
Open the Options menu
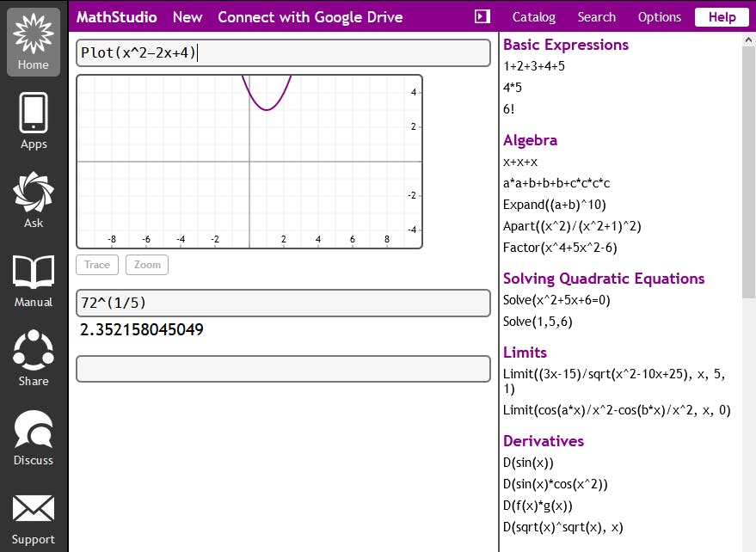tap(659, 17)
